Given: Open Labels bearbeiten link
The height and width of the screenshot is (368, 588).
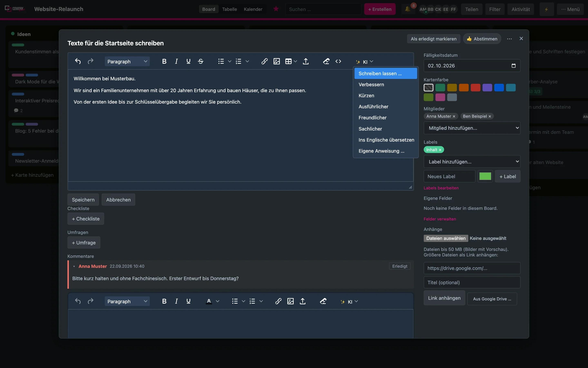Looking at the screenshot, I should 441,188.
